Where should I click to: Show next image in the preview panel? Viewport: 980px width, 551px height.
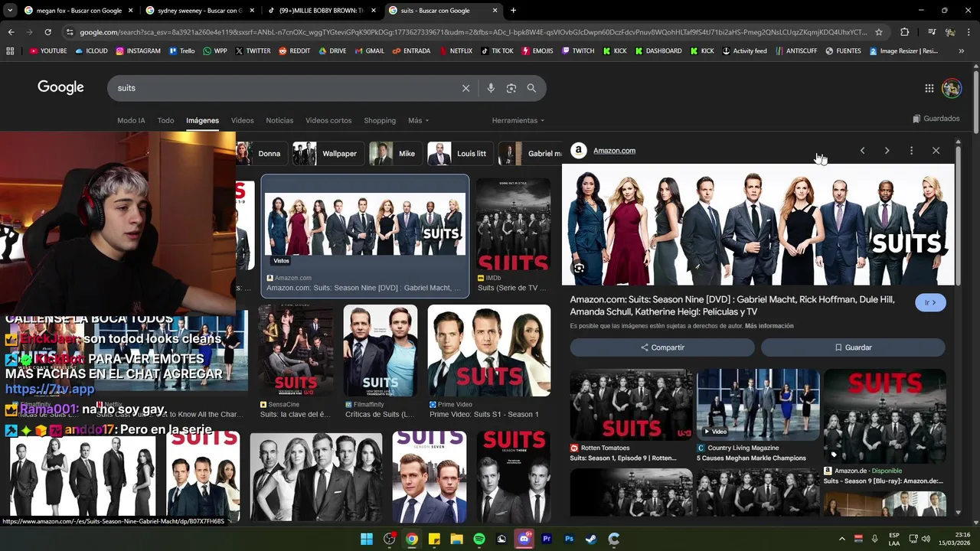pos(887,151)
